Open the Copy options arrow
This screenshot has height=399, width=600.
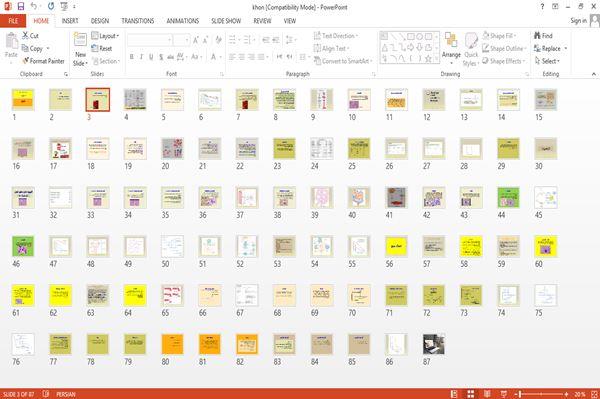click(48, 49)
